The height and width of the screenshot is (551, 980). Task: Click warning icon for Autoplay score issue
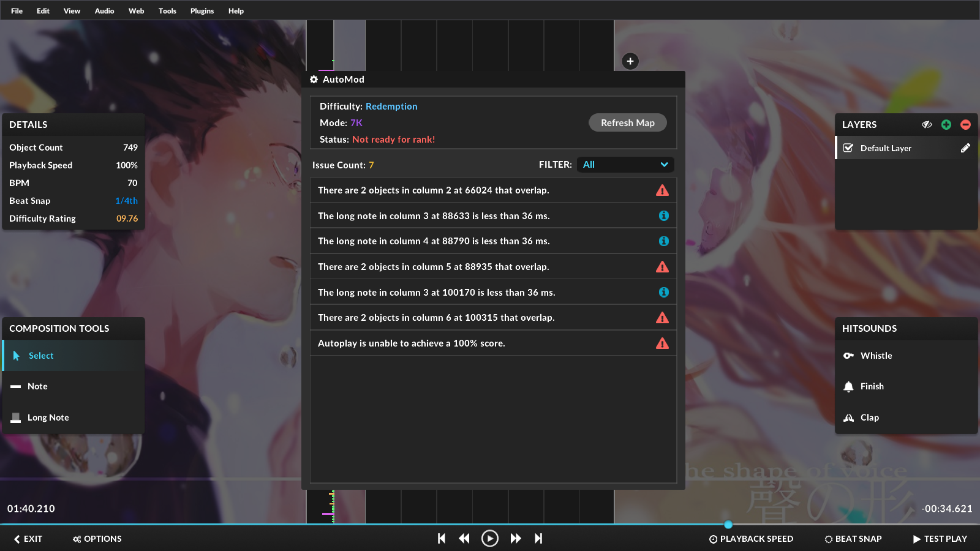coord(662,343)
